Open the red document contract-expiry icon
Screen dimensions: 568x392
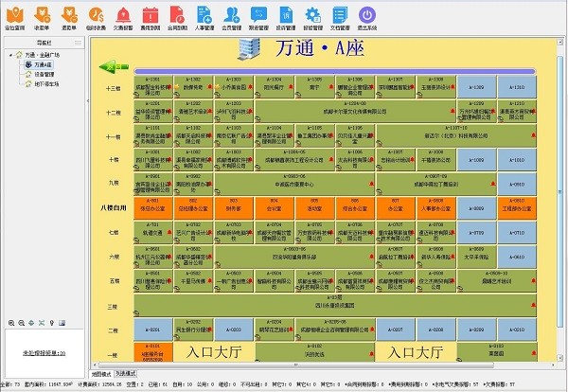[x=177, y=15]
